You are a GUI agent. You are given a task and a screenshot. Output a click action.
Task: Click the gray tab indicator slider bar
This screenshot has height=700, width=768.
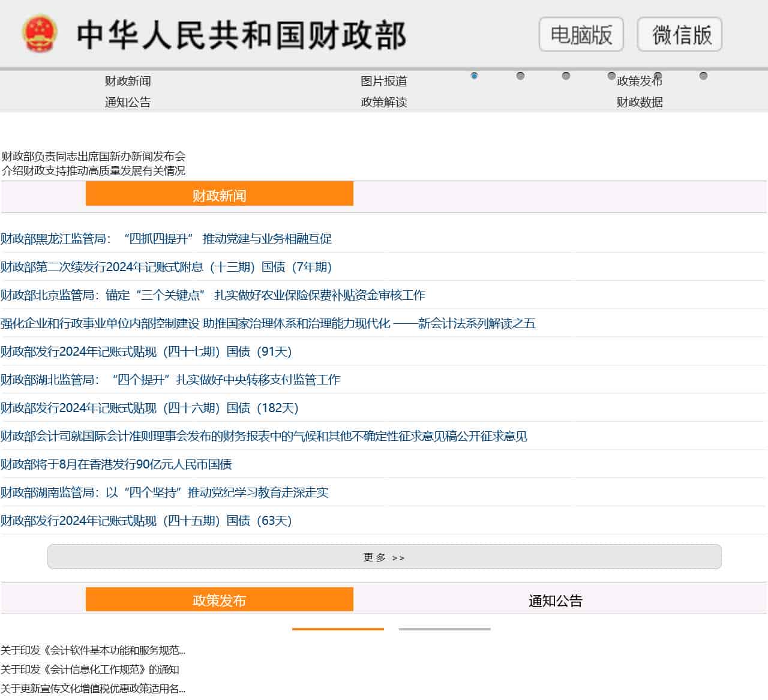[x=445, y=630]
